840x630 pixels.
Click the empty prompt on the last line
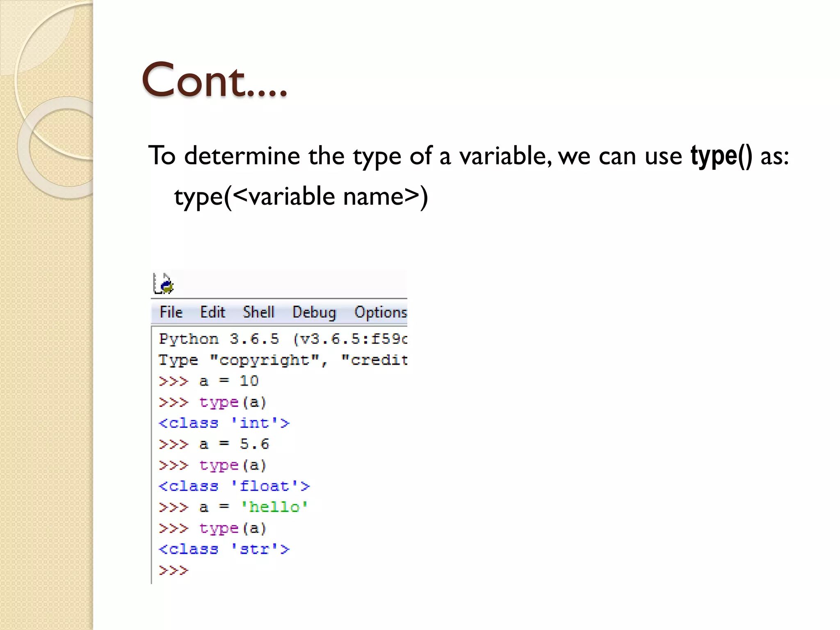(173, 571)
